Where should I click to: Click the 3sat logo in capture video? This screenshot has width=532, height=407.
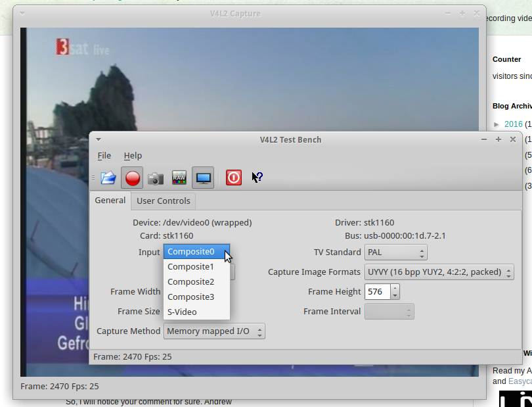pos(82,47)
